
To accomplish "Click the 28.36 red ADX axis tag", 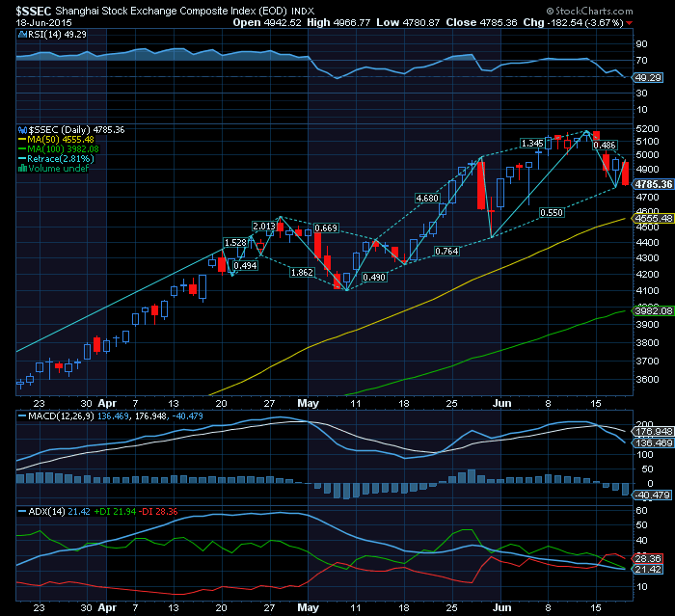I will click(x=648, y=559).
